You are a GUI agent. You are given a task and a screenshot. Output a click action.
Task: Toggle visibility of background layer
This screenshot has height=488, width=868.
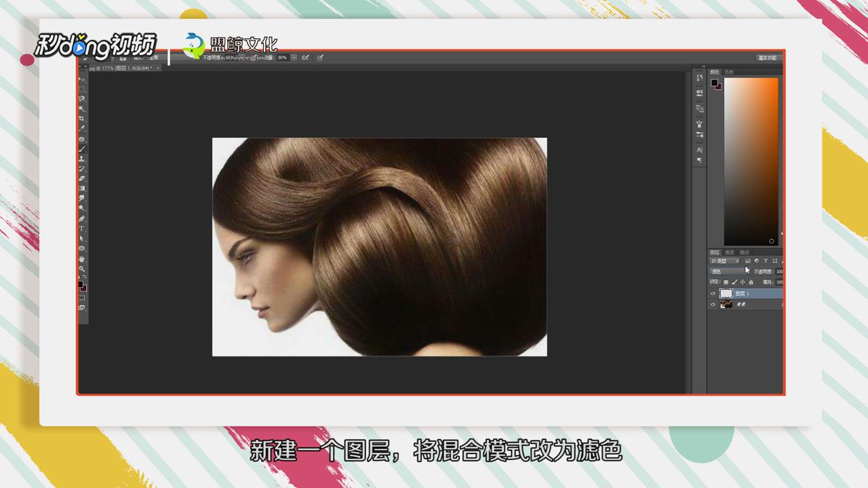click(x=713, y=304)
